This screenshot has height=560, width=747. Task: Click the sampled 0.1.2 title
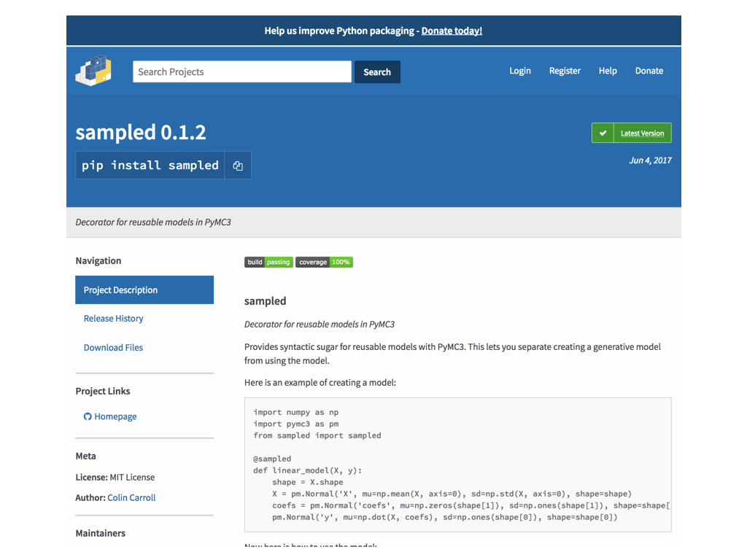[x=141, y=133]
